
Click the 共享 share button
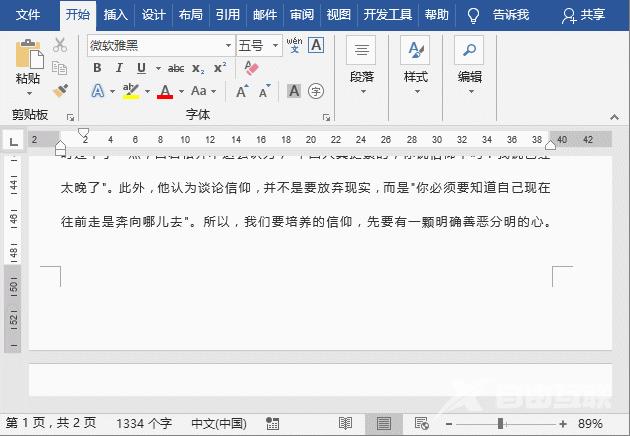583,15
